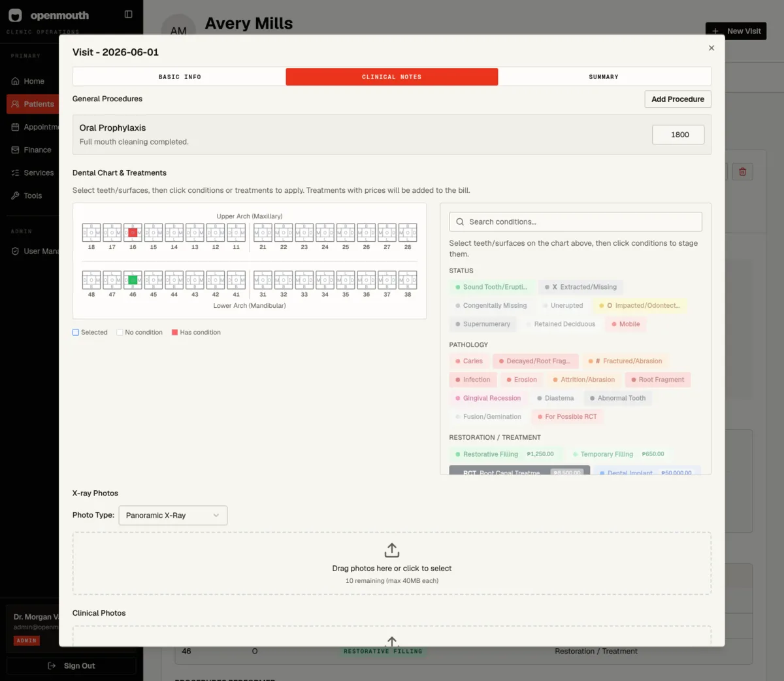Click the magnifier search icon
This screenshot has height=681, width=784.
click(460, 222)
